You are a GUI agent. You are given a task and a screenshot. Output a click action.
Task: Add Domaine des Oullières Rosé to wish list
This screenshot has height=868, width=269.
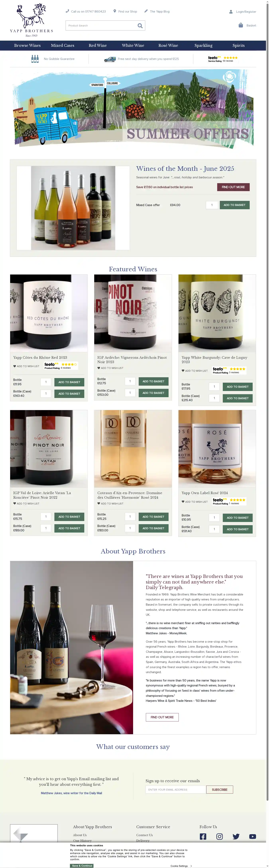click(110, 504)
